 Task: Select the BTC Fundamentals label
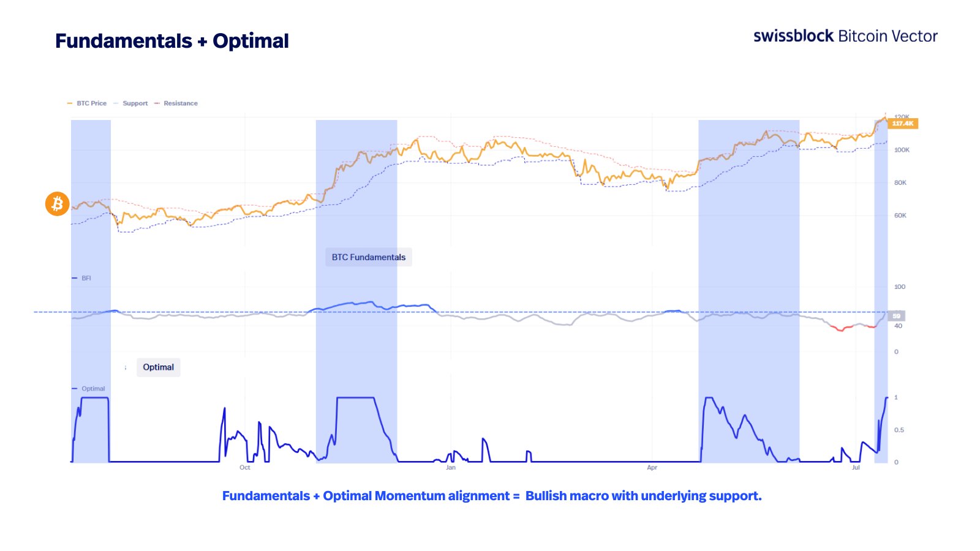(368, 257)
